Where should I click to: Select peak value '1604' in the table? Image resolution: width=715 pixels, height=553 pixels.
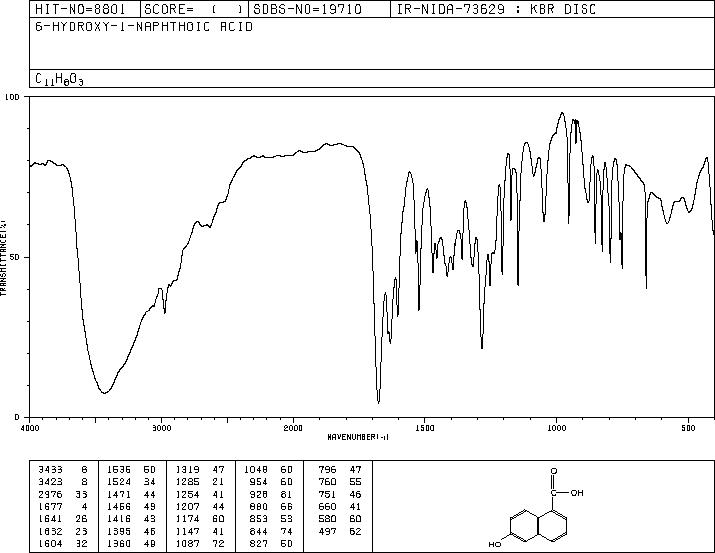(51, 543)
